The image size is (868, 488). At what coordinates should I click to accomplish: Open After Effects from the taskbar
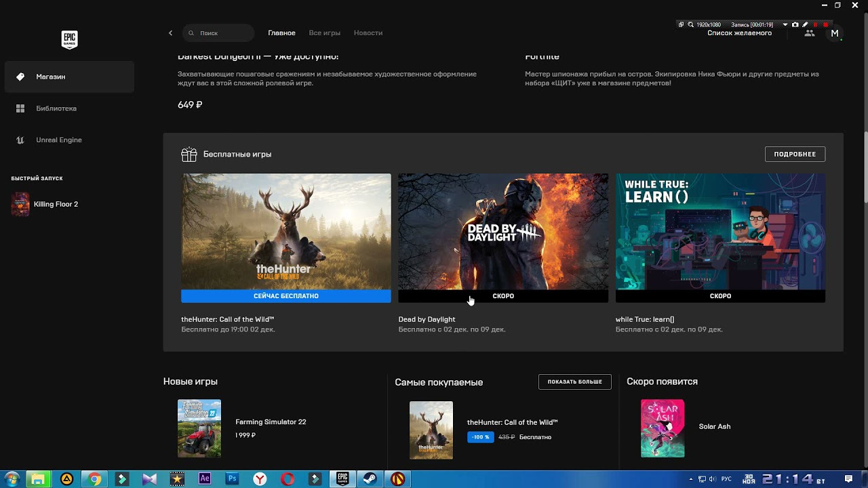[x=205, y=479]
